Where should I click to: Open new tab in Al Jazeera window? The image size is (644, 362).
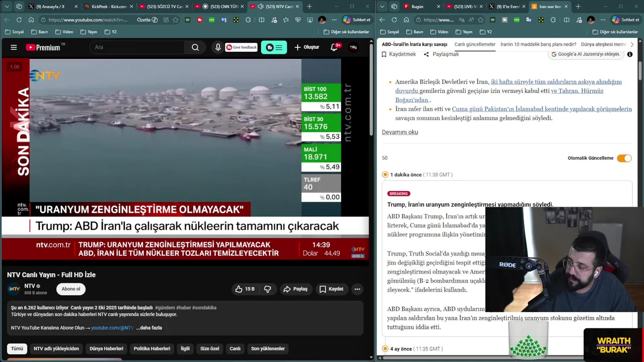[578, 7]
